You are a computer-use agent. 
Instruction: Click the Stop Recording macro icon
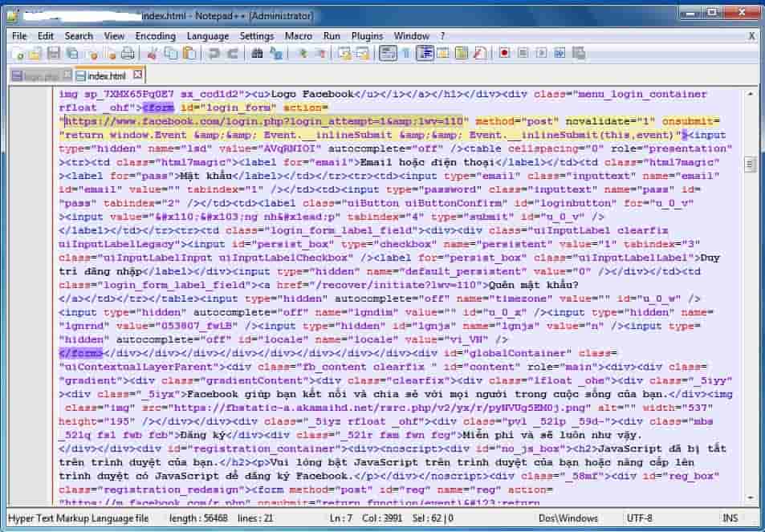523,53
